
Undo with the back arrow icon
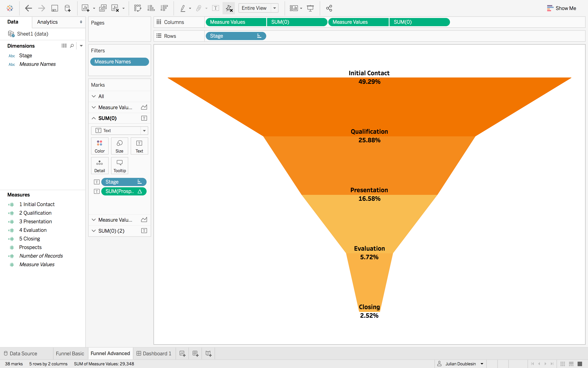28,8
